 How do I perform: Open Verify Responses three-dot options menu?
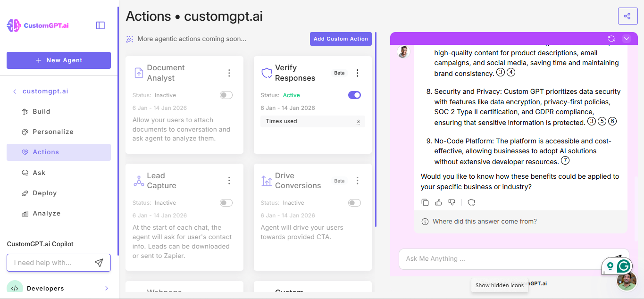pyautogui.click(x=358, y=73)
